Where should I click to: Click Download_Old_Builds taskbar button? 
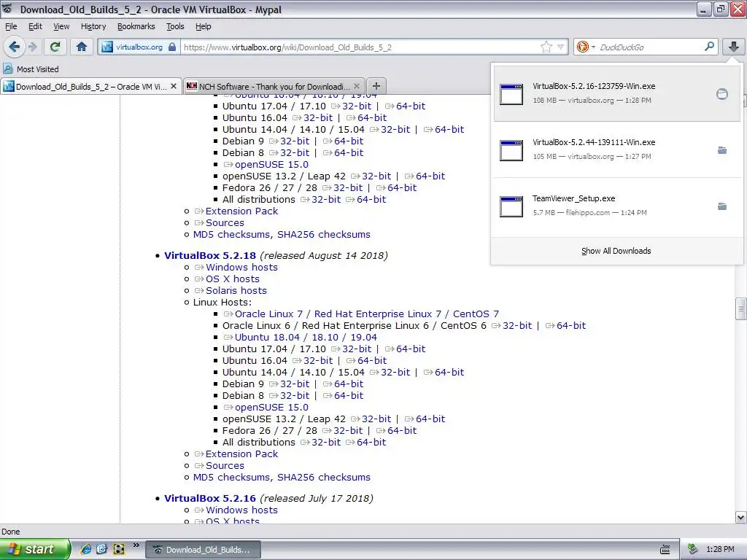[203, 550]
